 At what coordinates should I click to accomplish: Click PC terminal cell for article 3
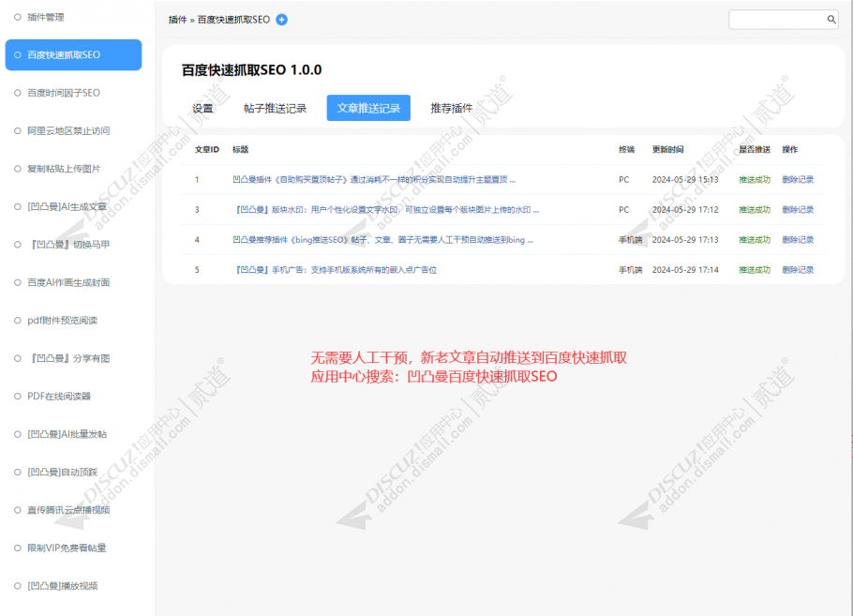point(624,209)
